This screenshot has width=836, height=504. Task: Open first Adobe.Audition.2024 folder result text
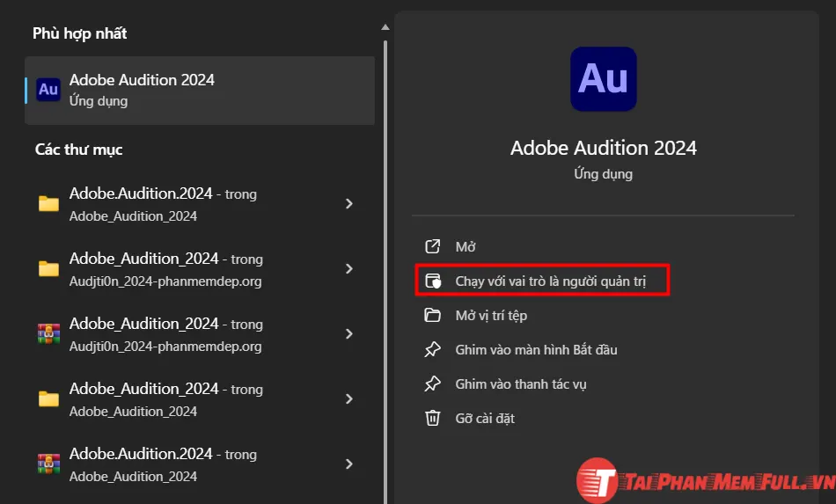click(x=163, y=204)
